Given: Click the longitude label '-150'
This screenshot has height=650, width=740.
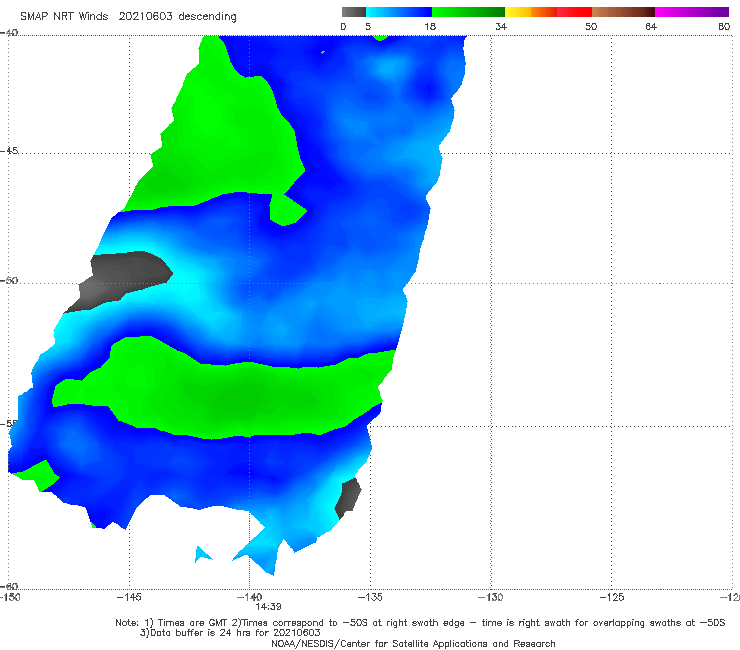Looking at the screenshot, I should (x=10, y=597).
